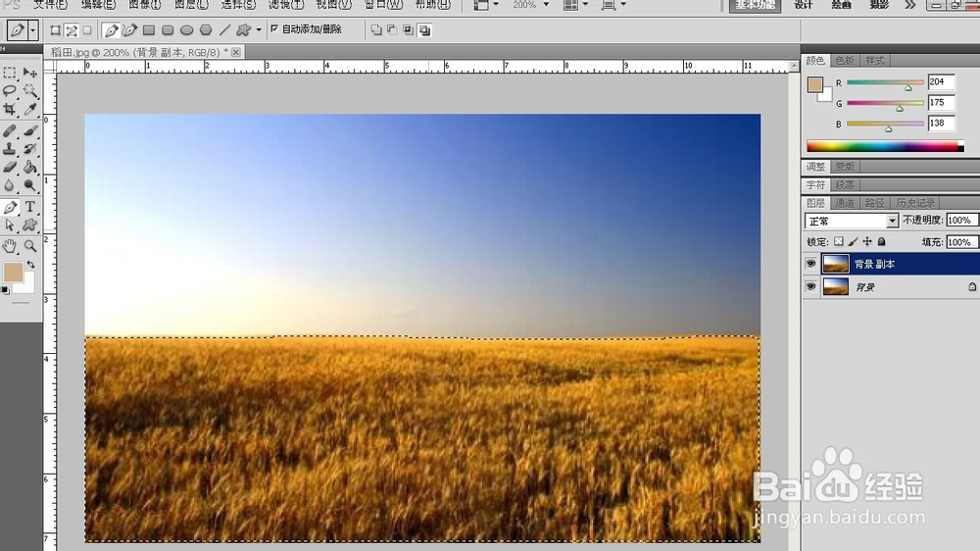This screenshot has height=551, width=980.
Task: Toggle lock image pixels brush icon
Action: (x=854, y=241)
